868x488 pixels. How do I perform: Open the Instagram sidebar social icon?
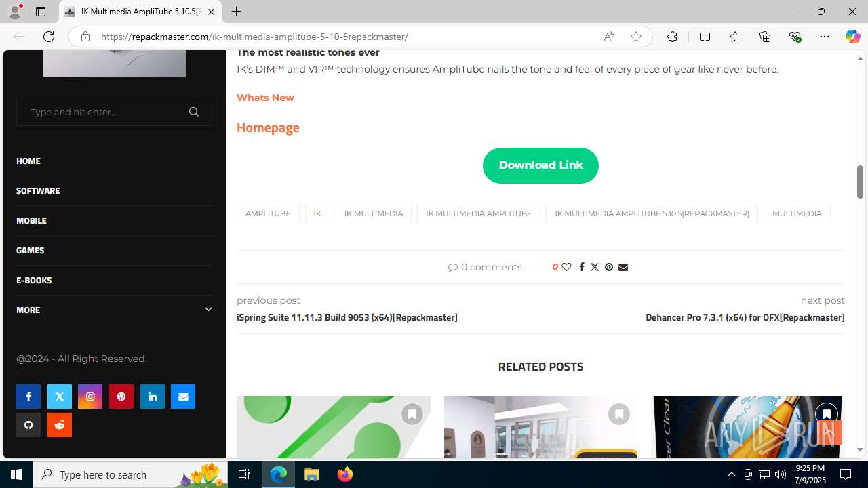(90, 396)
